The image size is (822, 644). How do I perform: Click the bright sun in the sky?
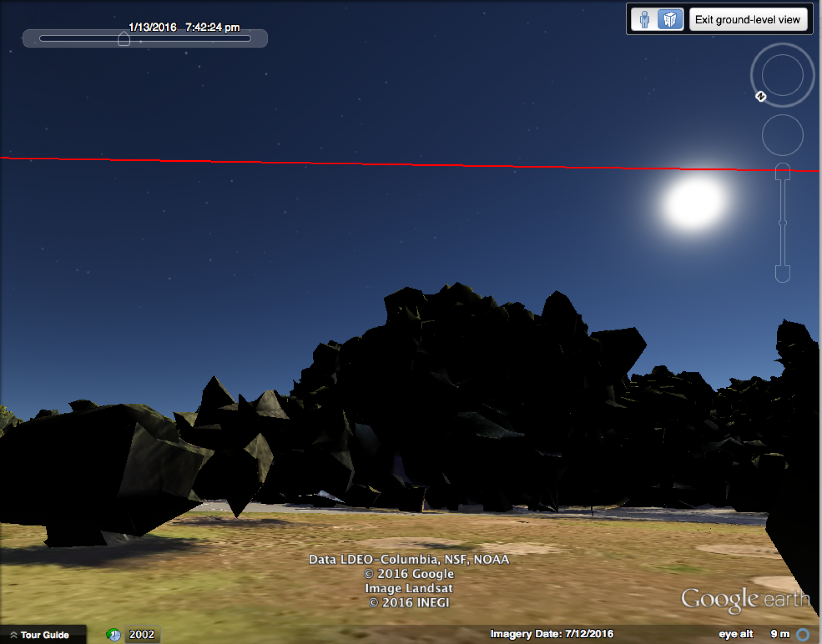pos(694,203)
